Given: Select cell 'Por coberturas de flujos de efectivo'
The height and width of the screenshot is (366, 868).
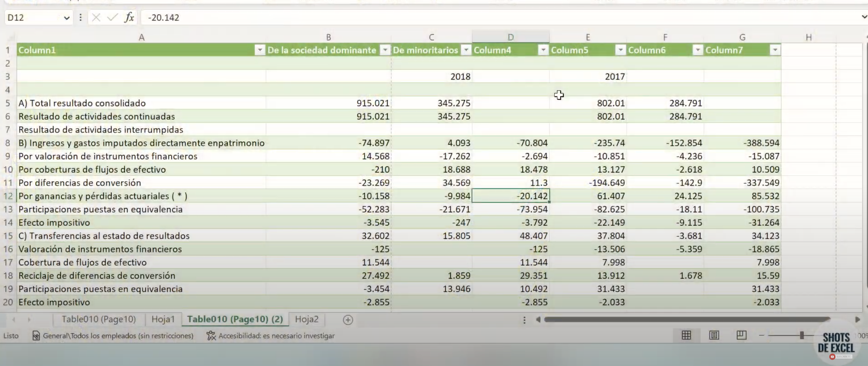Looking at the screenshot, I should point(141,169).
